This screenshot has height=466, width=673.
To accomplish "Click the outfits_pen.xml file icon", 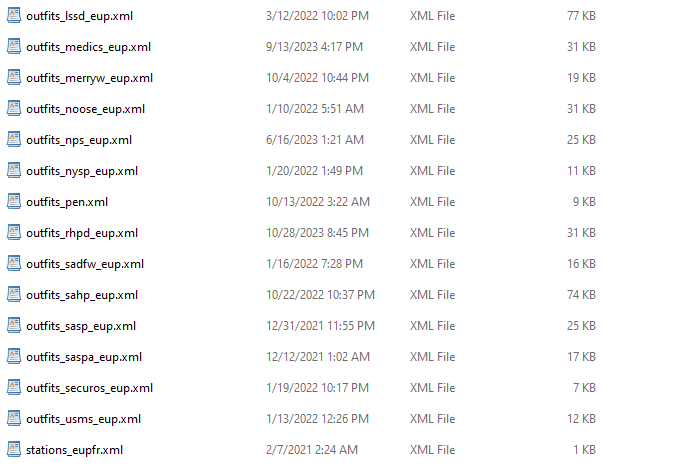I will point(14,201).
